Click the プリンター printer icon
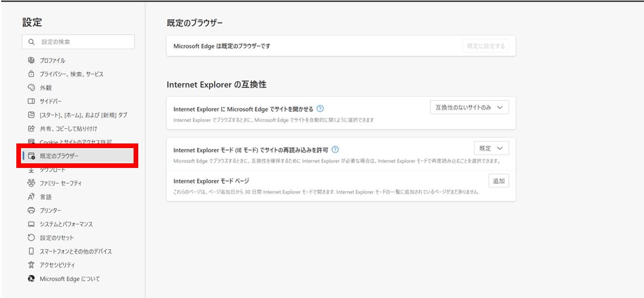The image size is (644, 298). tap(31, 211)
